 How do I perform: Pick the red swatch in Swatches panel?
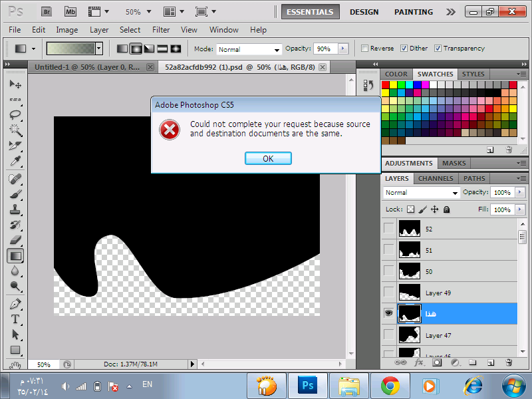386,85
